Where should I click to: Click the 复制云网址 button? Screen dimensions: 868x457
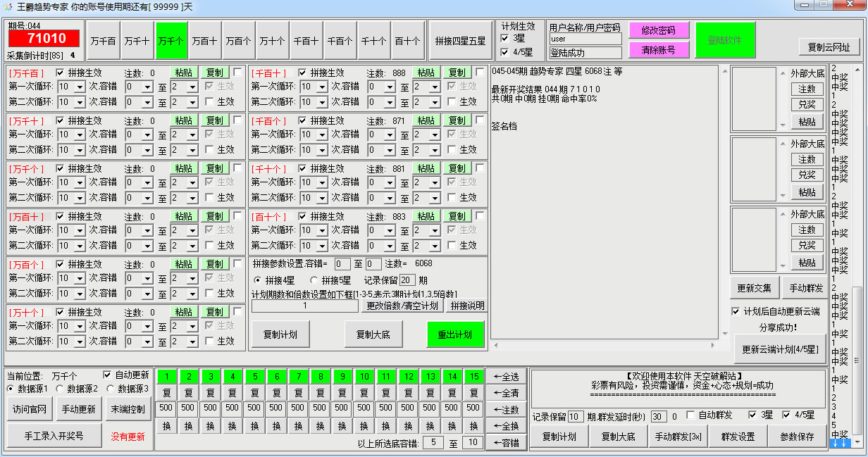[x=829, y=48]
